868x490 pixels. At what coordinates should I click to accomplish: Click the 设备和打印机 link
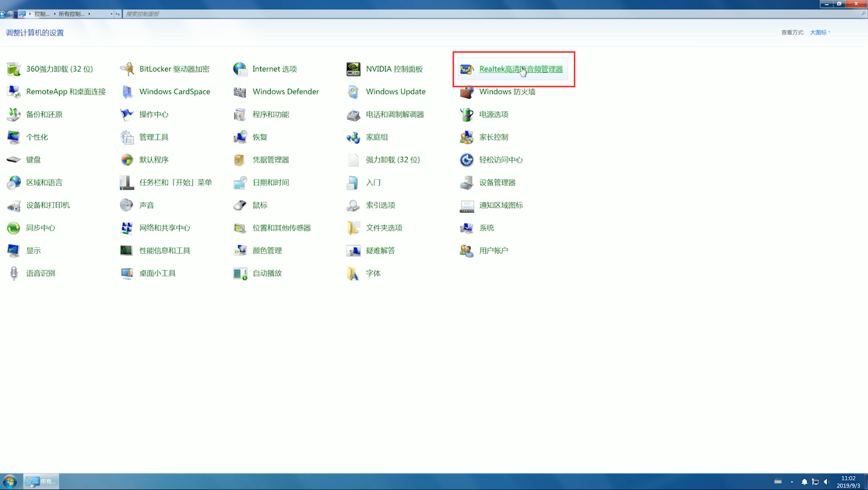[48, 205]
